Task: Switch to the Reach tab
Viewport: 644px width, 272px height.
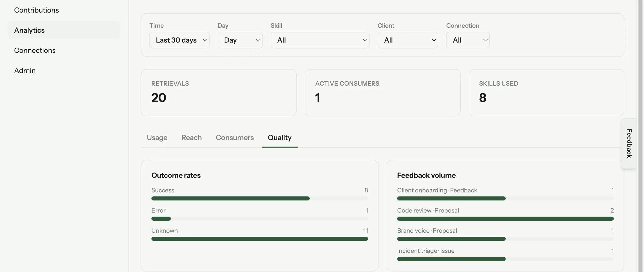Action: 192,138
